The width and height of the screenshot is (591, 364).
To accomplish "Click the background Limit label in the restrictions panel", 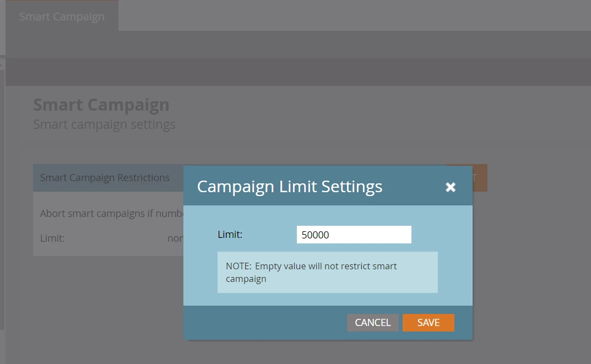I will tap(52, 238).
